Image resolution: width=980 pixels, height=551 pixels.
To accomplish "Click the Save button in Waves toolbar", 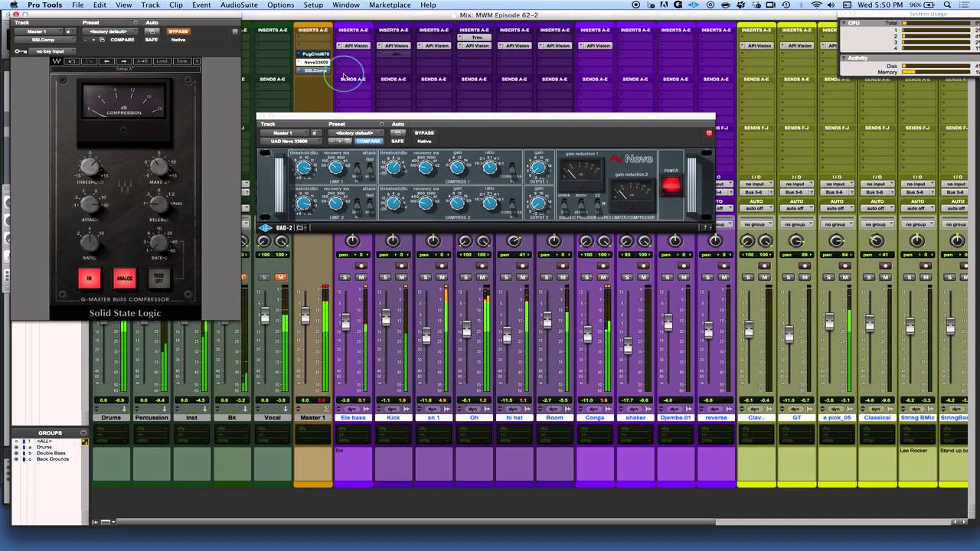I will (181, 61).
